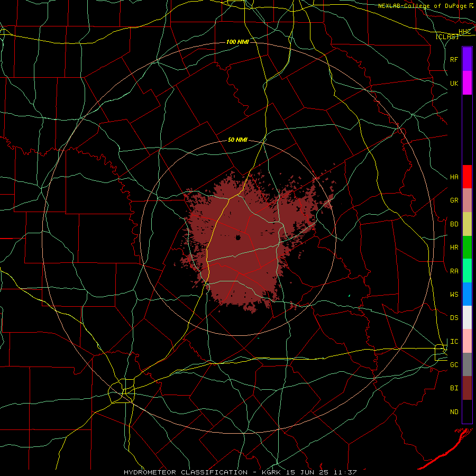Click the UK legend label
Viewport: 476px width, 476px height.
(x=454, y=83)
